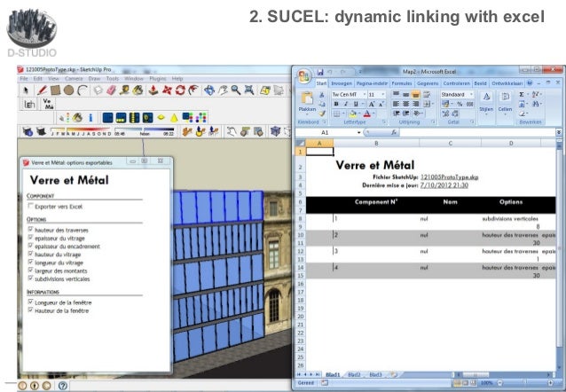Toggle Italic in Excel ribbon
The width and height of the screenshot is (566, 392).
click(346, 104)
